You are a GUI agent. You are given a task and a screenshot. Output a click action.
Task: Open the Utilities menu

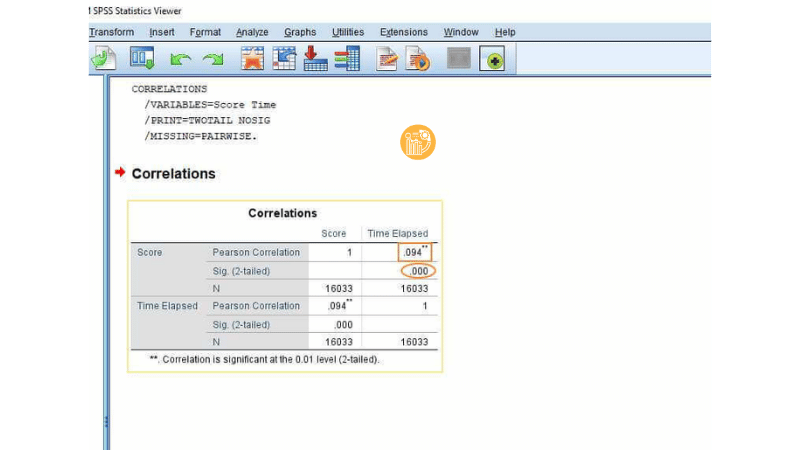(x=348, y=32)
